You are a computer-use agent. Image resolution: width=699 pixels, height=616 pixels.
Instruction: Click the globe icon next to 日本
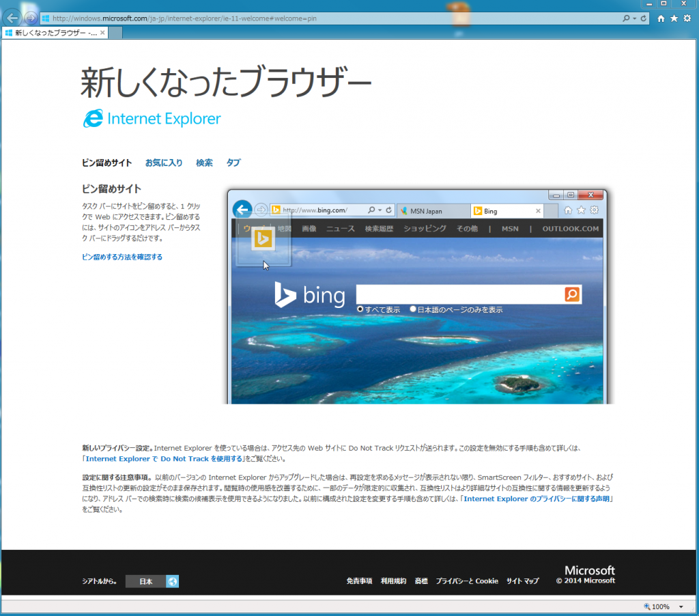[x=173, y=581]
